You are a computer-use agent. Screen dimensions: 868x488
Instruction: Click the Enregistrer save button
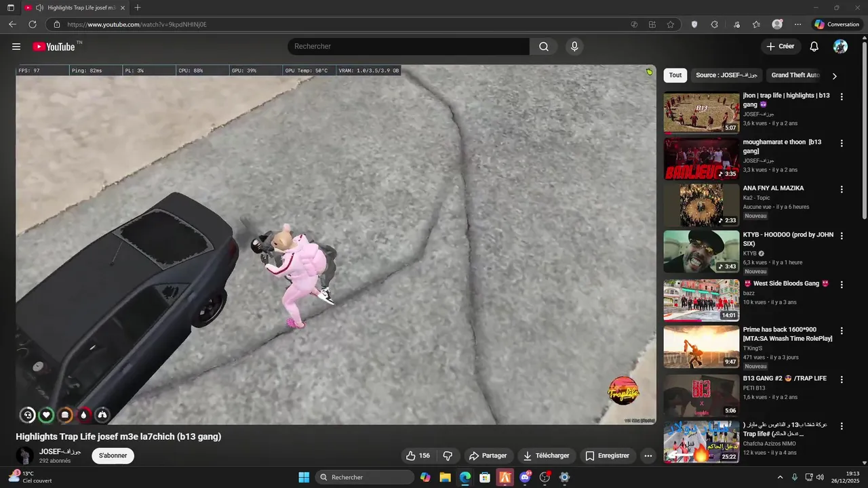[608, 455]
